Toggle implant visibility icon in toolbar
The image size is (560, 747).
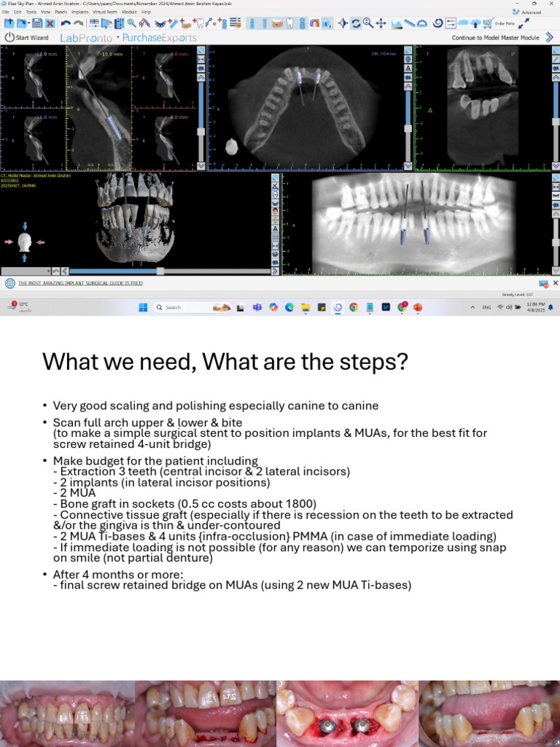pyautogui.click(x=252, y=23)
